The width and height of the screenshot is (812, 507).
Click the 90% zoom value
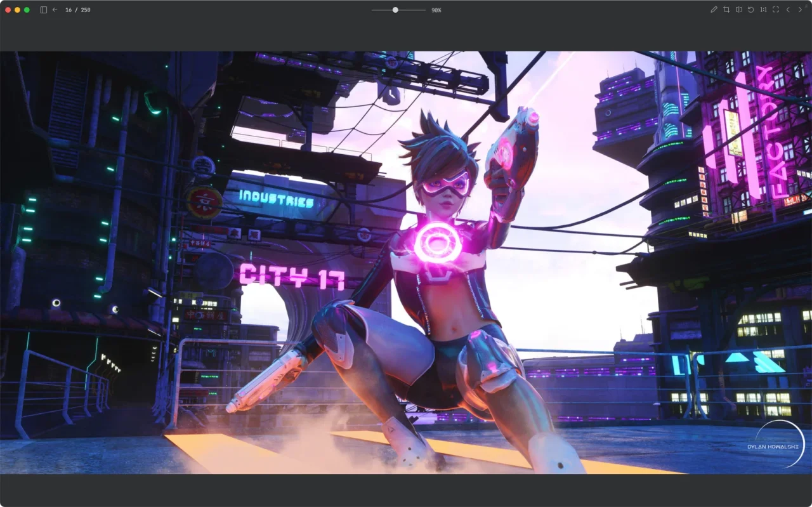tap(436, 10)
